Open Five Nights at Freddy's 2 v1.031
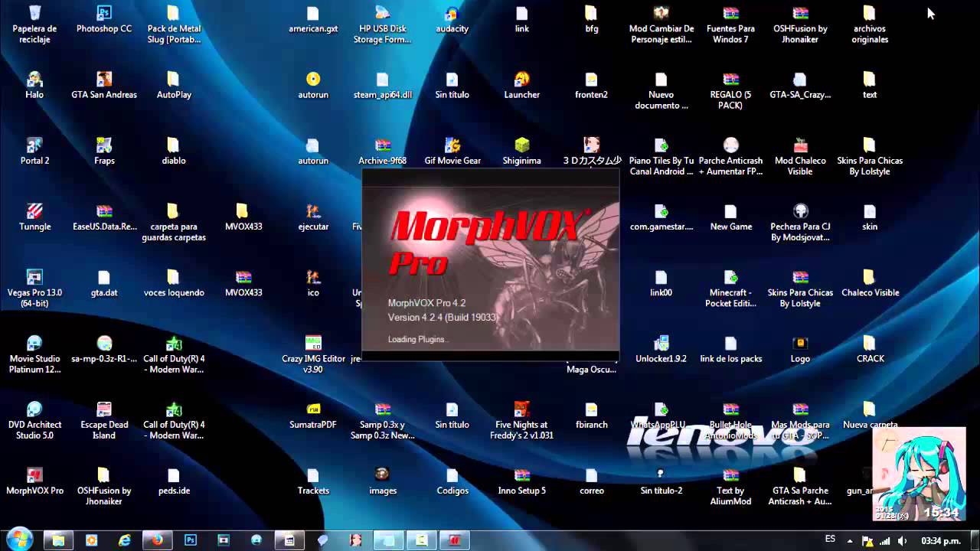Screen dimensions: 980x551 [x=522, y=419]
